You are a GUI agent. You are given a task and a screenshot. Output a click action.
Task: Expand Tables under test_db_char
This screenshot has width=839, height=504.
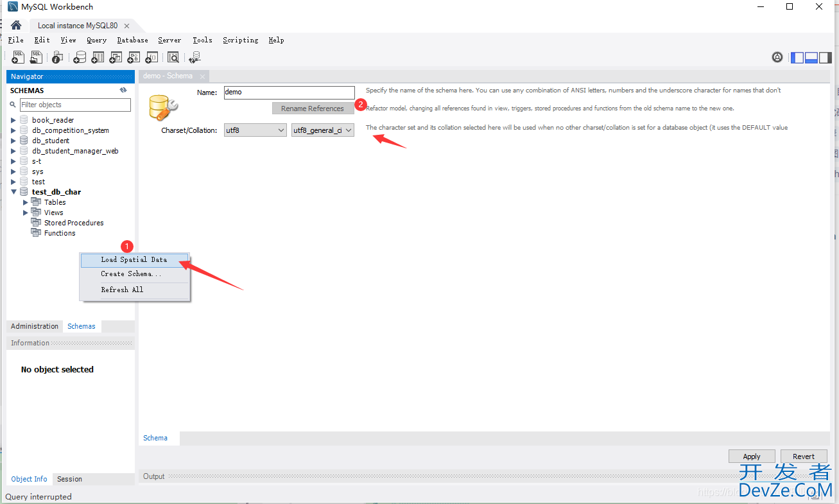(26, 202)
